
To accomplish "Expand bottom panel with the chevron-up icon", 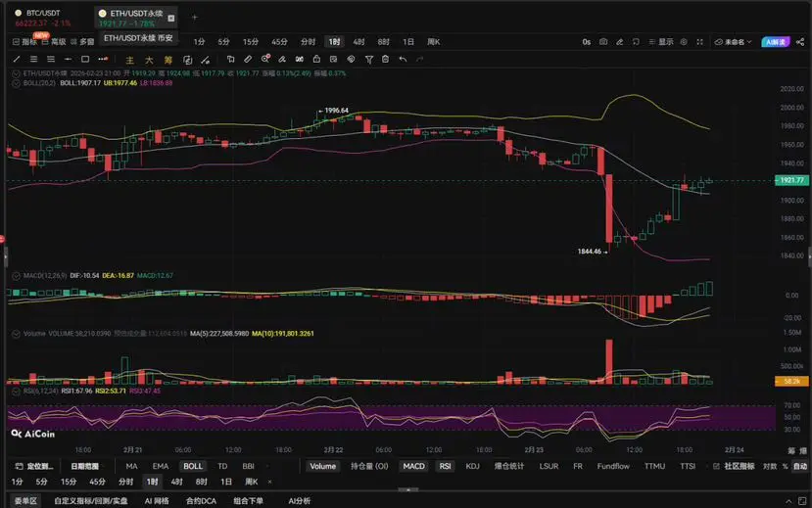I will click(x=788, y=501).
